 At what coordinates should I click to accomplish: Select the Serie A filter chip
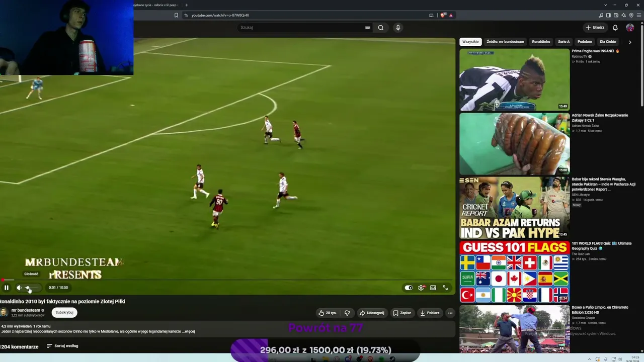[x=564, y=42]
